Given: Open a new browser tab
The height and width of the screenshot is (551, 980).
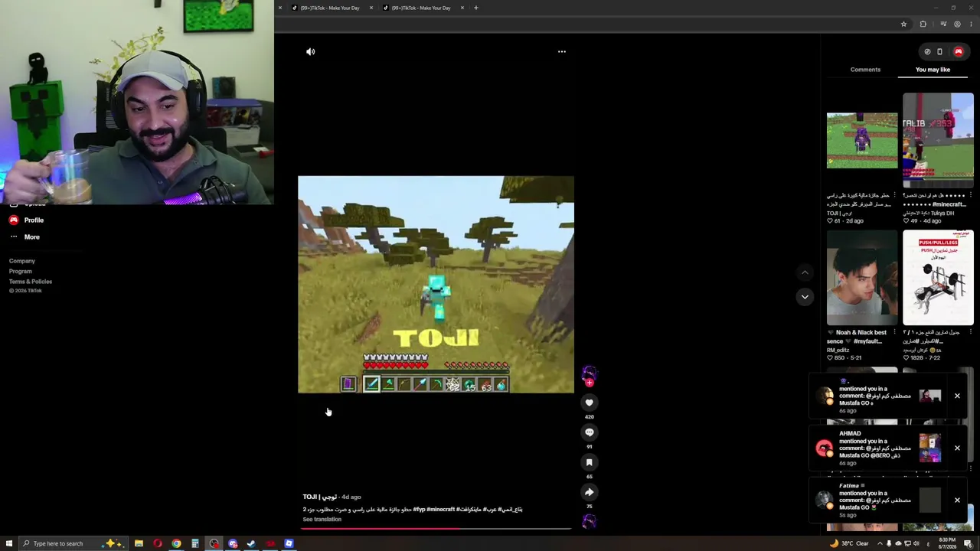Looking at the screenshot, I should (475, 8).
